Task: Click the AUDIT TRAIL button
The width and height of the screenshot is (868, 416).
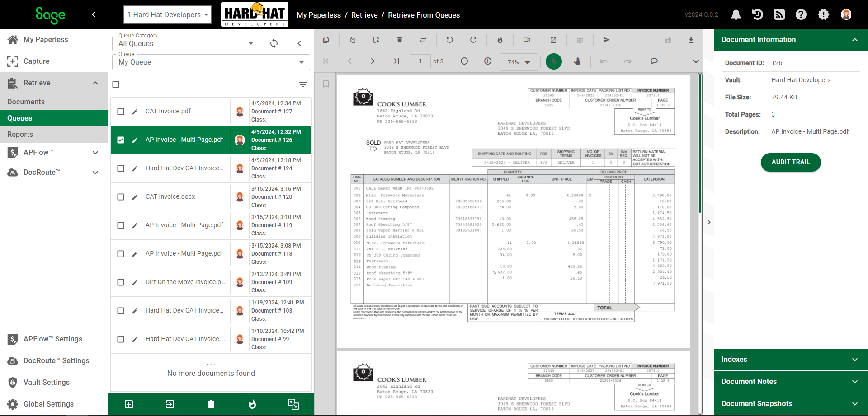Action: (791, 162)
